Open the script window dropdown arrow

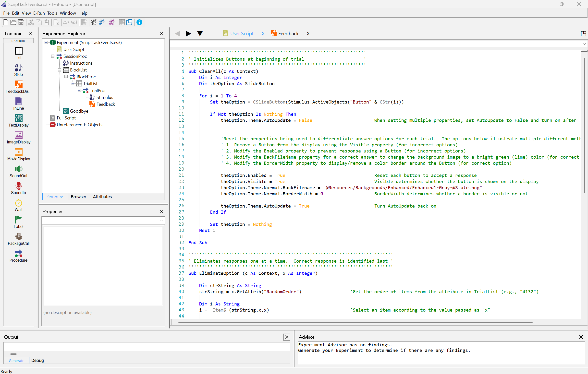(x=584, y=44)
